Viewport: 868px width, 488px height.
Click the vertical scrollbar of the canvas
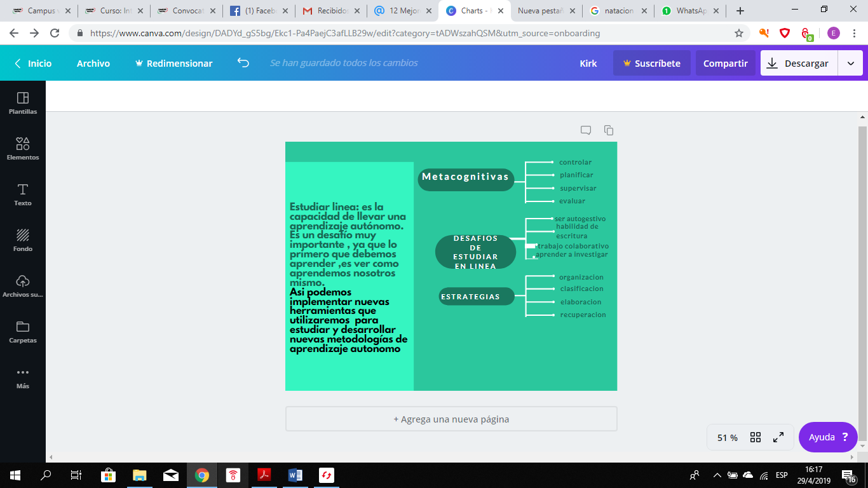point(862,267)
